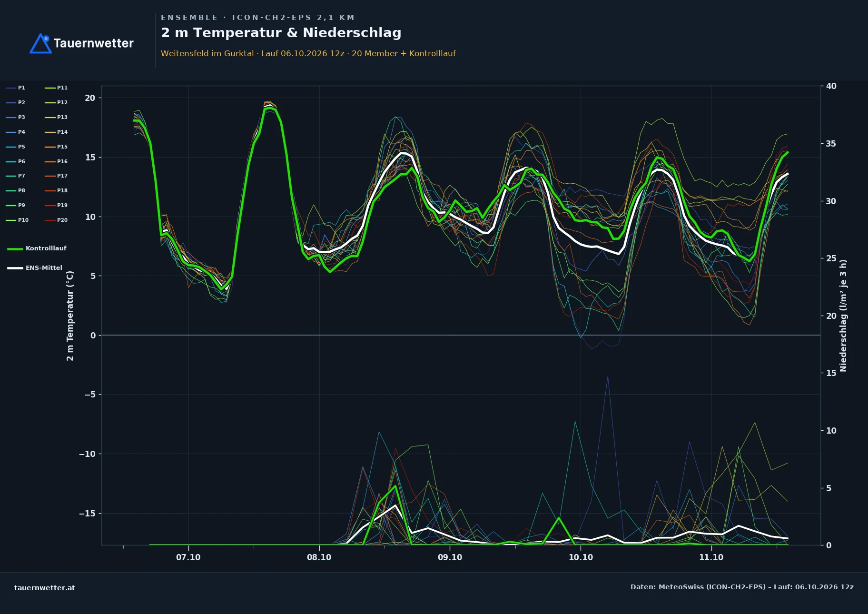Image resolution: width=868 pixels, height=614 pixels.
Task: Click the Daten: MeteoSwiss footer credit
Action: [x=742, y=587]
